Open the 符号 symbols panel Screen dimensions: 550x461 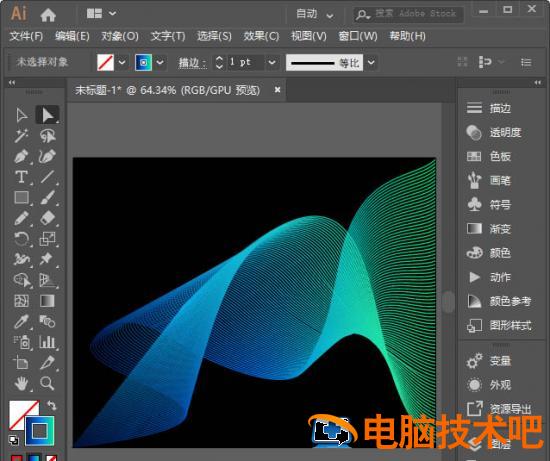point(488,204)
